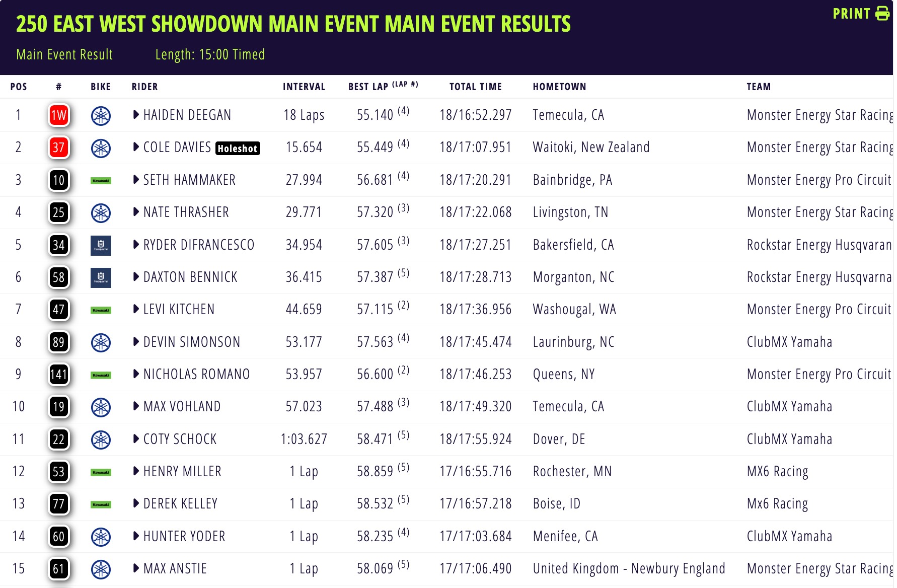Viewport: 897px width, 588px height.
Task: Click Daxton Bennick's Husqvarna bike logo
Action: click(x=101, y=278)
